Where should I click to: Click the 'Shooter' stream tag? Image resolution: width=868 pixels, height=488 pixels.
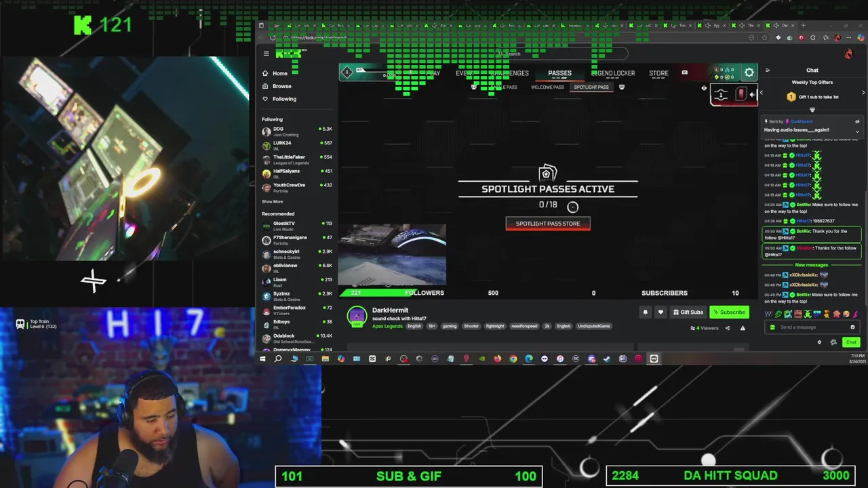click(471, 326)
